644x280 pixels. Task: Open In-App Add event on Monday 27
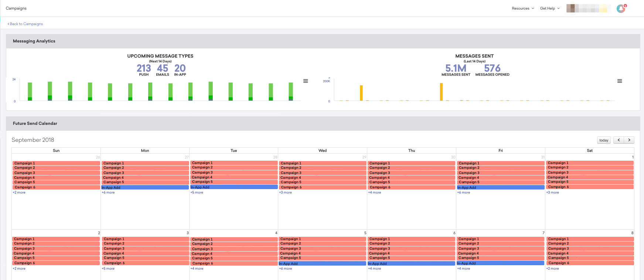coord(145,188)
